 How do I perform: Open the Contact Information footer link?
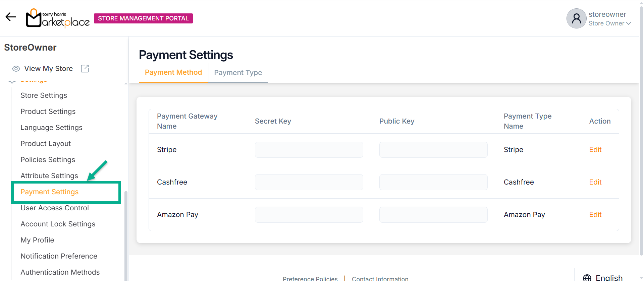380,278
